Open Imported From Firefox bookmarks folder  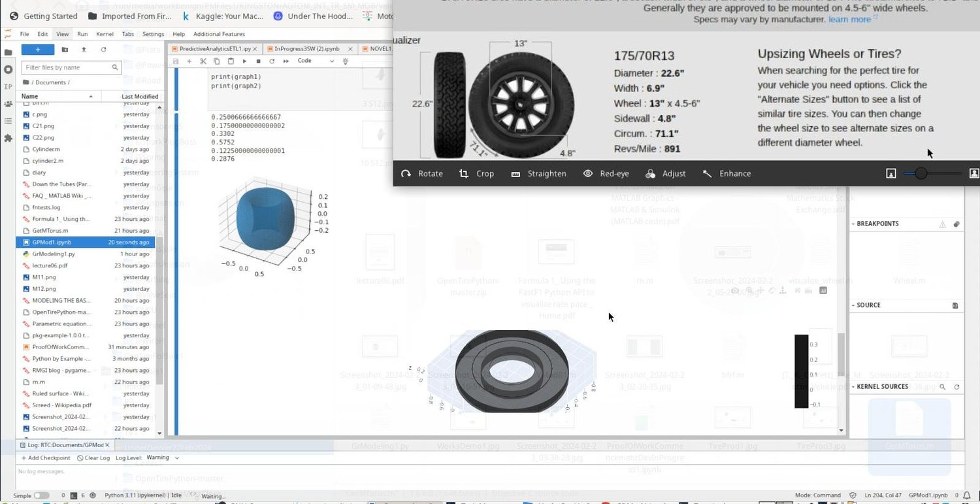click(130, 16)
